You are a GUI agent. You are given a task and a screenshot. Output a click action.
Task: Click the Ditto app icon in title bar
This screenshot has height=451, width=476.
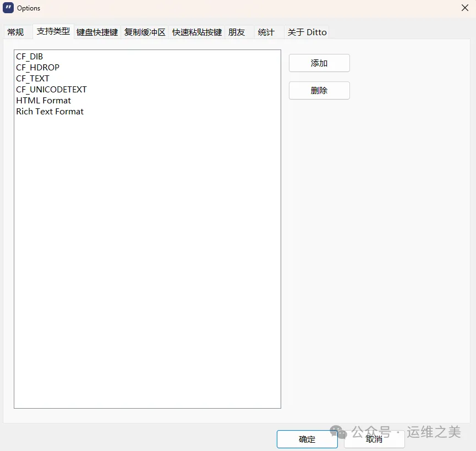click(8, 8)
